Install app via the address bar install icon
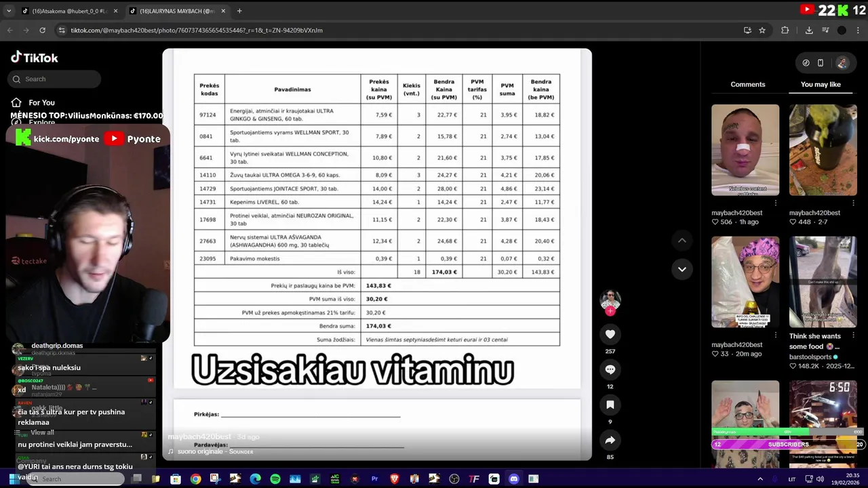868x488 pixels. pos(747,30)
